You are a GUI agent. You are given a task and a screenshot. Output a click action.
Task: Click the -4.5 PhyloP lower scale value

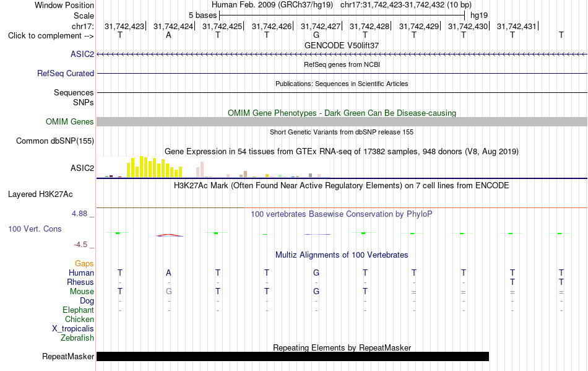tap(80, 245)
